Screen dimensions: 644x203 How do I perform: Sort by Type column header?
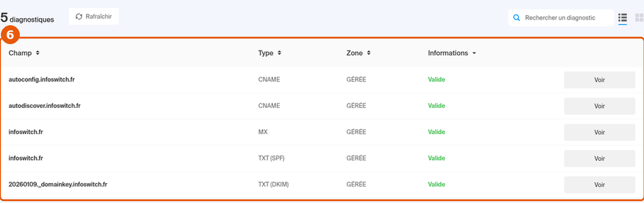pyautogui.click(x=270, y=53)
